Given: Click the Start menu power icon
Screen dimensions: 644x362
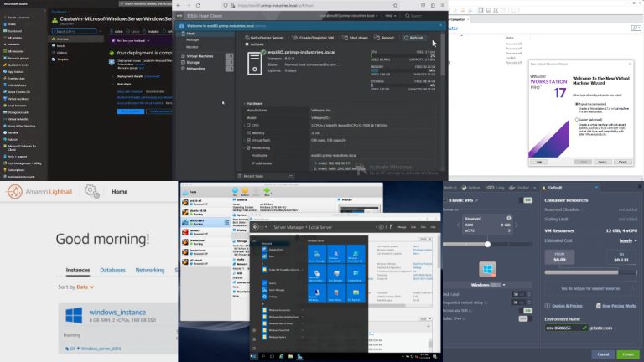Looking at the screenshot, I should coord(254,349).
